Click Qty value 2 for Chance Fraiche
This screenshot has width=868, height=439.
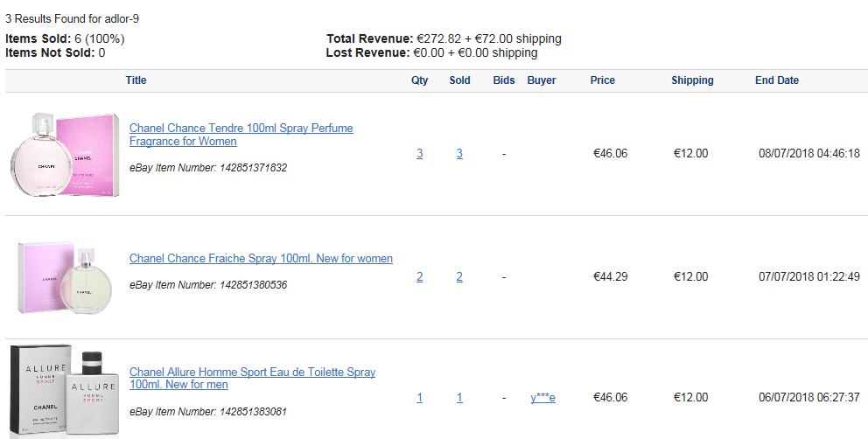coord(420,277)
